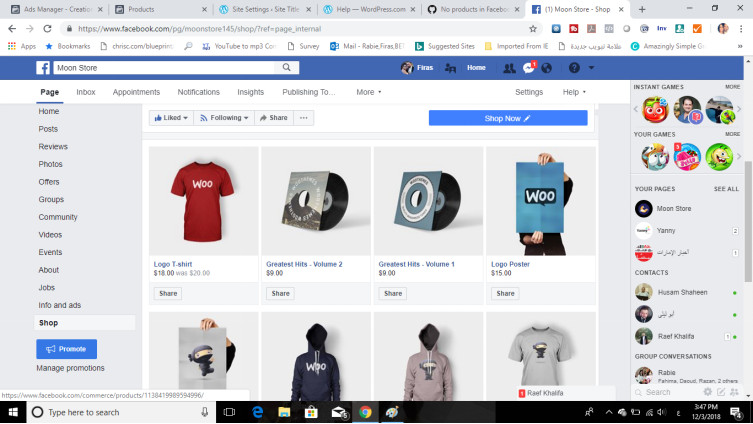Open page Settings

[529, 92]
